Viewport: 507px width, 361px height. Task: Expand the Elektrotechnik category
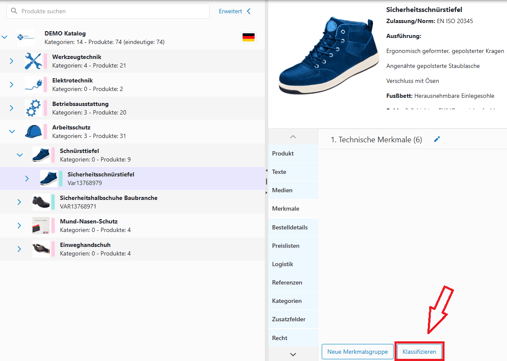click(12, 85)
